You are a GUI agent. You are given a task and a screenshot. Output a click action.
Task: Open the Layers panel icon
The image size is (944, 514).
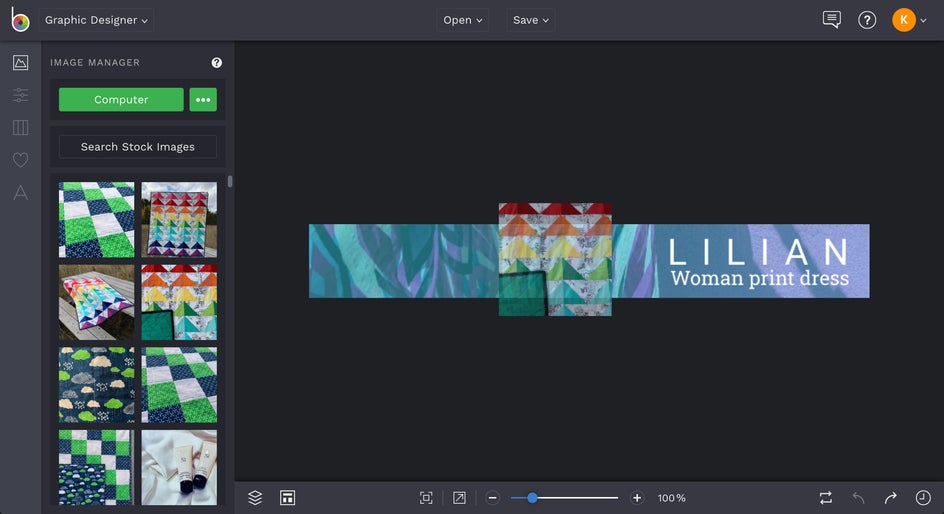255,498
